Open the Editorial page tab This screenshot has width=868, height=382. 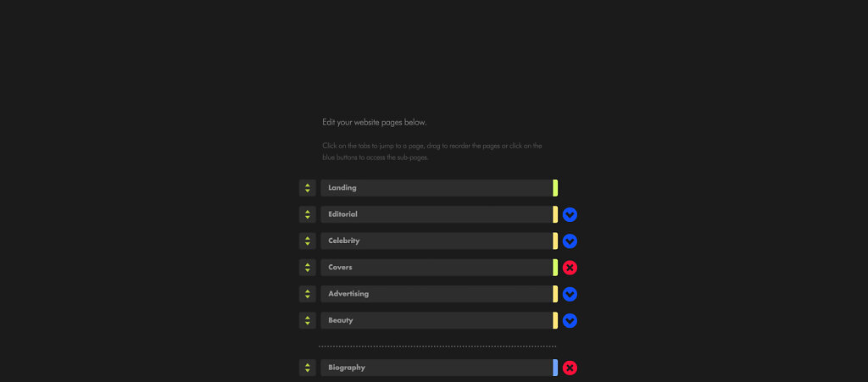pyautogui.click(x=436, y=214)
